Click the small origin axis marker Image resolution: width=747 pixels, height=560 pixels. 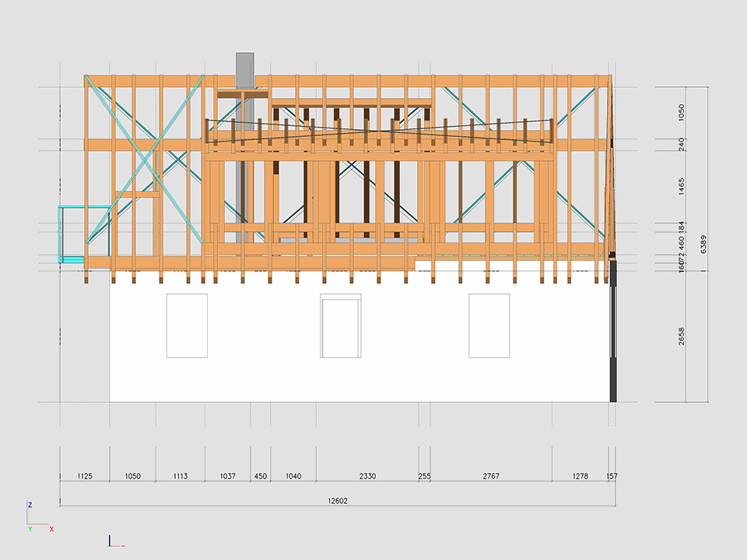[113, 541]
